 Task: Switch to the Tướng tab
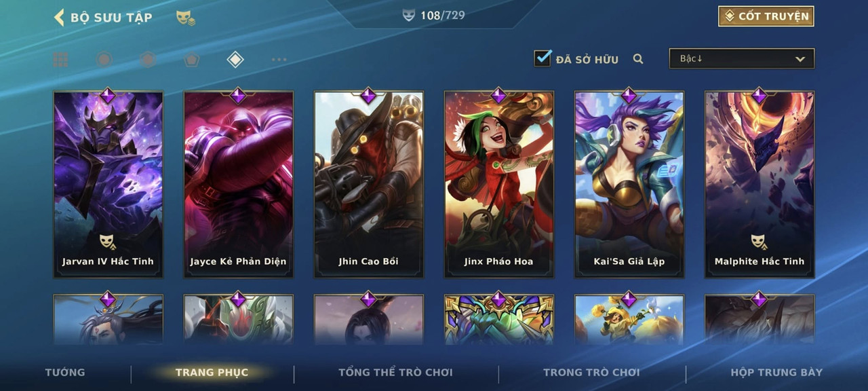pyautogui.click(x=65, y=372)
